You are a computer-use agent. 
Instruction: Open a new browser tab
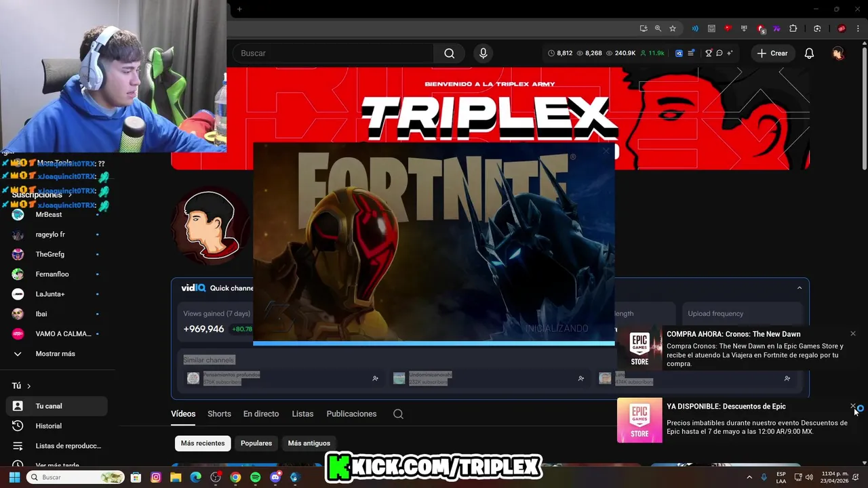[239, 9]
